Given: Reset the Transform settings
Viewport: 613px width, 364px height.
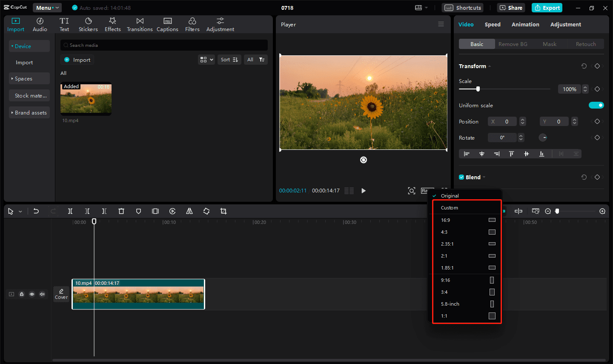Looking at the screenshot, I should (x=584, y=66).
